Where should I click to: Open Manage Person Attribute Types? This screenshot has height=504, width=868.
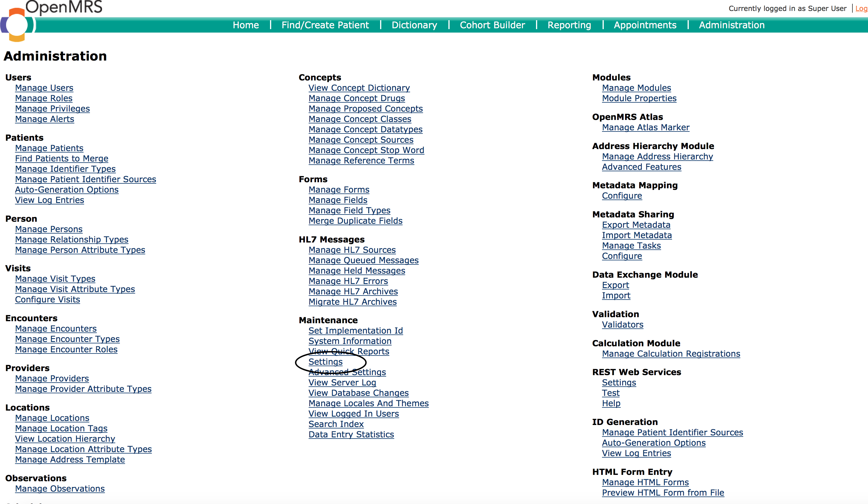(x=80, y=250)
